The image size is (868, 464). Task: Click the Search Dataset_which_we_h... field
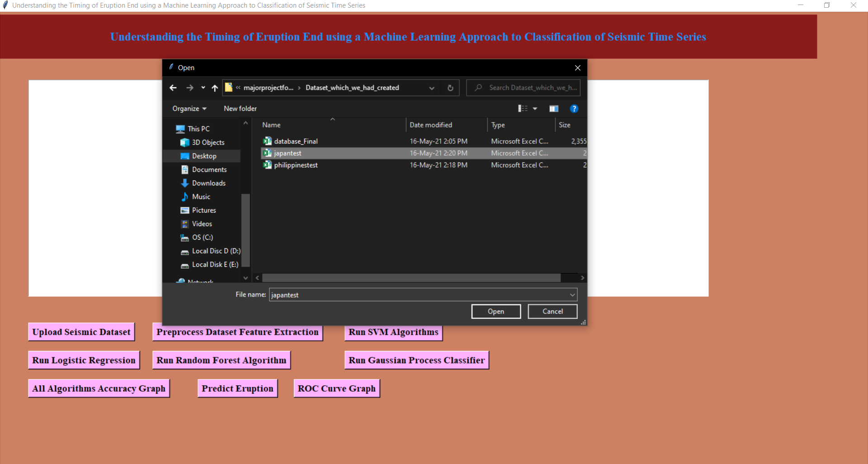[524, 88]
